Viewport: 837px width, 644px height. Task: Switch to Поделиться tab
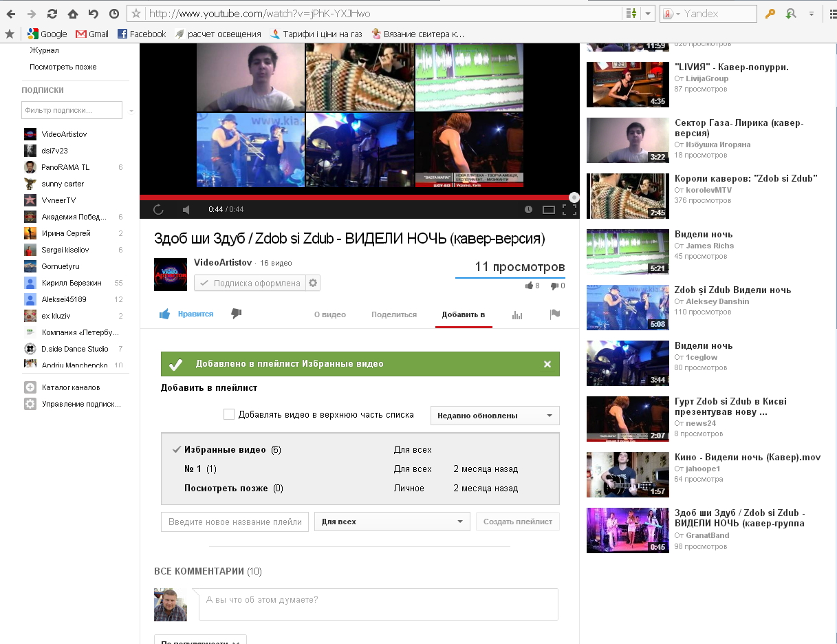tap(394, 314)
